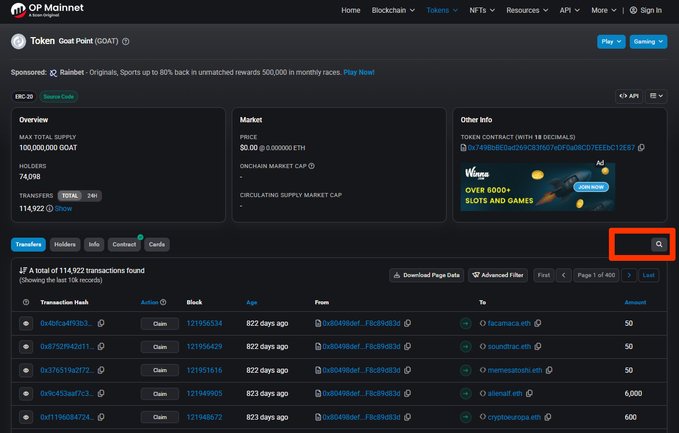This screenshot has width=679, height=433.
Task: Click Download Page Data button
Action: (x=427, y=275)
